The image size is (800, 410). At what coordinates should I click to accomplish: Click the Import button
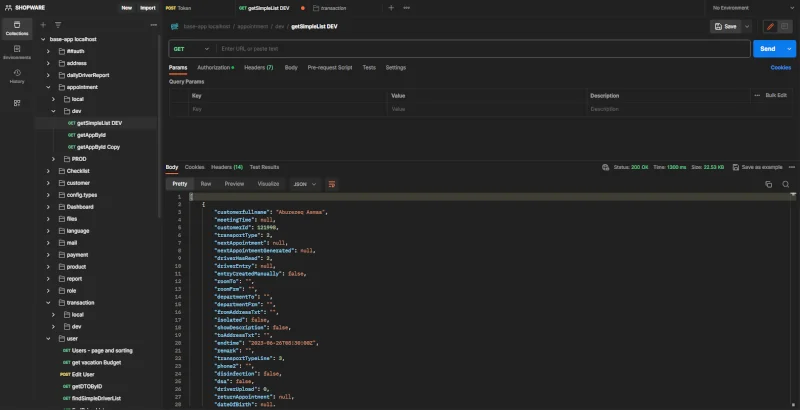[x=148, y=7]
